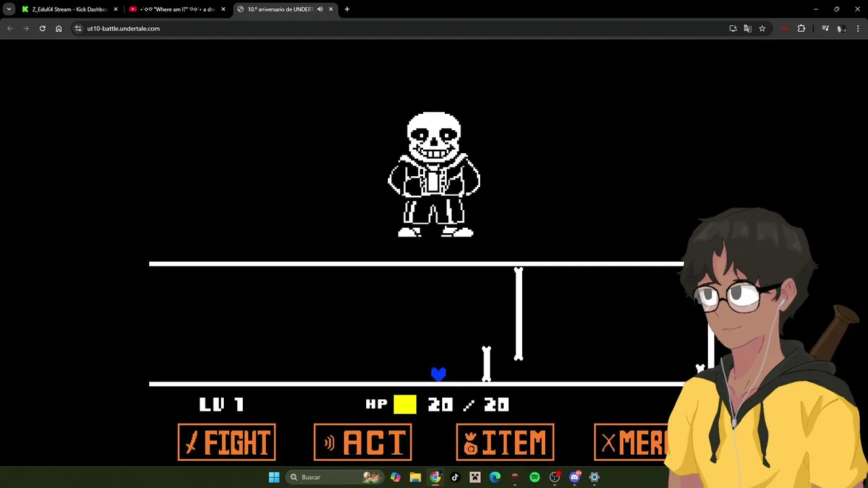The image size is (868, 488).
Task: Open the ITEM battle menu
Action: (x=505, y=443)
